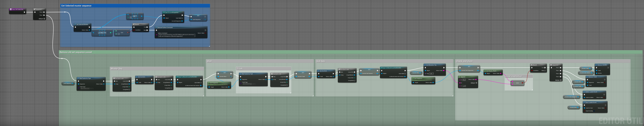Select the Get Sequence node in Shot group
This screenshot has height=126, width=644.
219,85
